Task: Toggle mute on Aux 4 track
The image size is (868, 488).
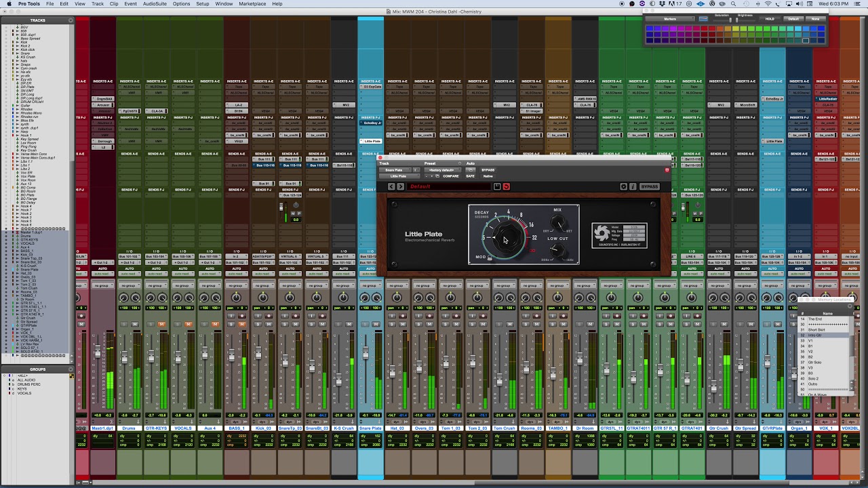Action: pos(216,324)
